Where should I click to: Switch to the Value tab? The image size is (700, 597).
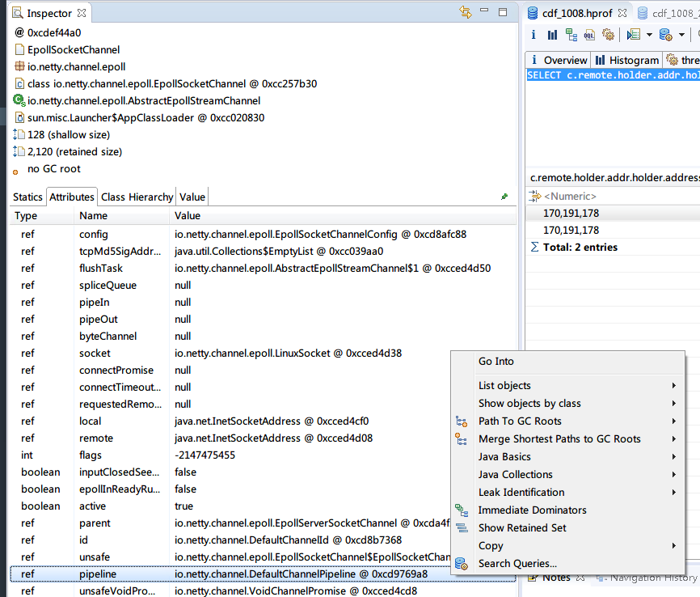click(192, 197)
